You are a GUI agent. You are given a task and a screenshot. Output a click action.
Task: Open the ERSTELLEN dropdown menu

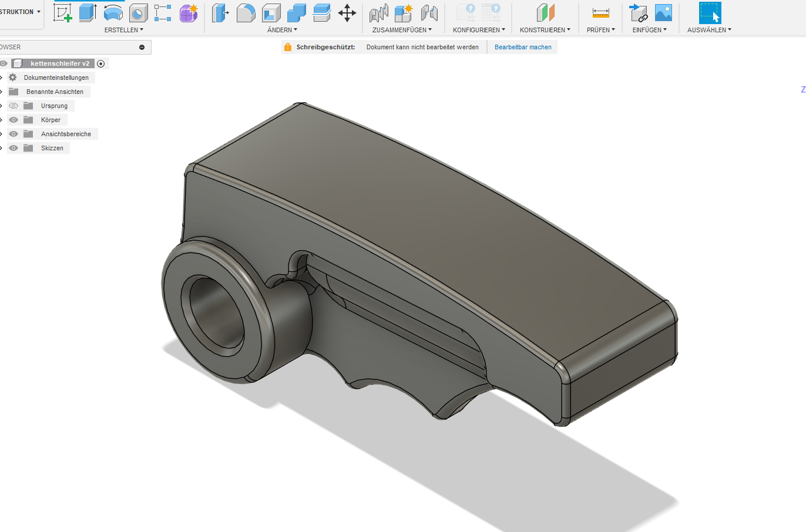124,30
